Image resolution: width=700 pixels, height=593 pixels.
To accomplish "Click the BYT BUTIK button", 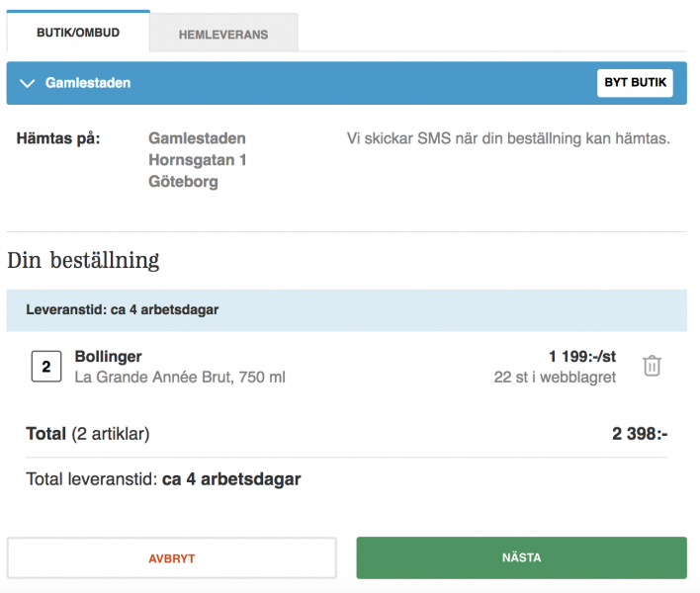I will pyautogui.click(x=635, y=83).
